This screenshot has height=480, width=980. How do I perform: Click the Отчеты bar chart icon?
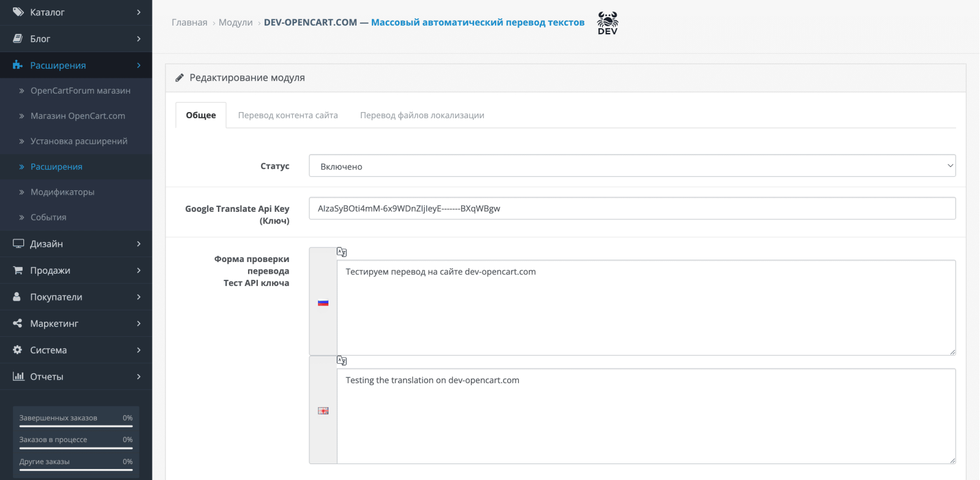pyautogui.click(x=18, y=377)
